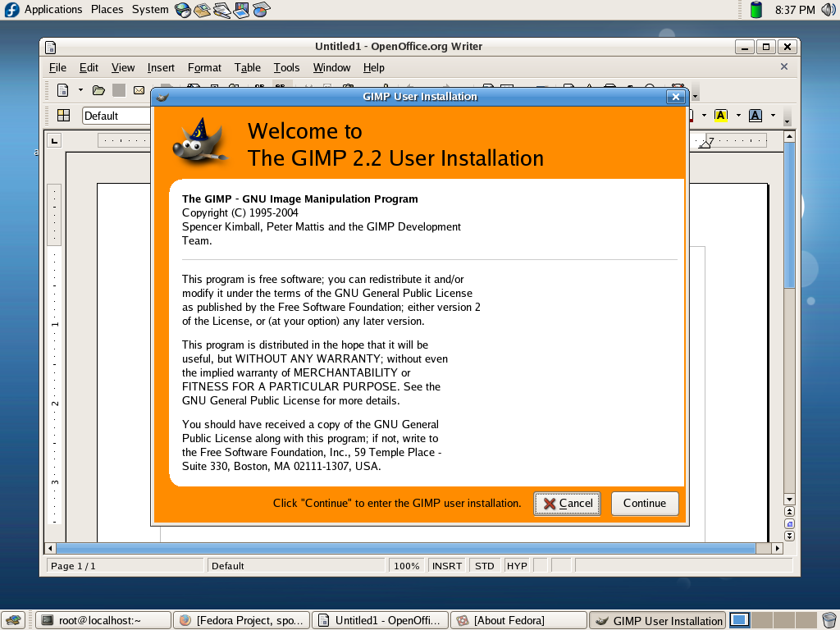Click the 100% zoom status field
The image size is (840, 630).
[407, 566]
